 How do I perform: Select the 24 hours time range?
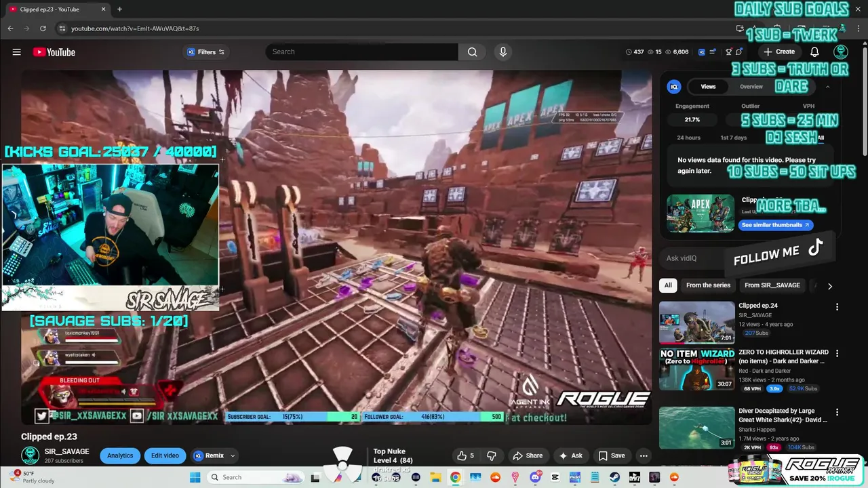688,138
